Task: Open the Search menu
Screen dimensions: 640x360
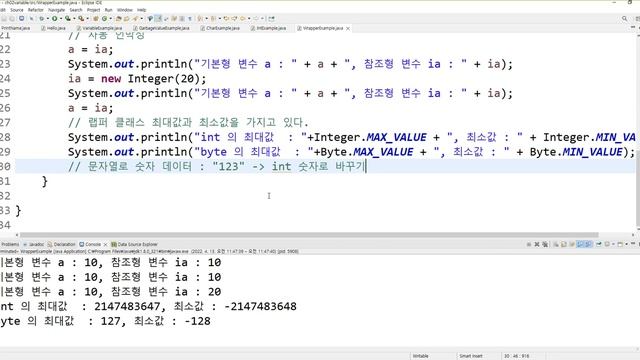Action: [x=76, y=10]
